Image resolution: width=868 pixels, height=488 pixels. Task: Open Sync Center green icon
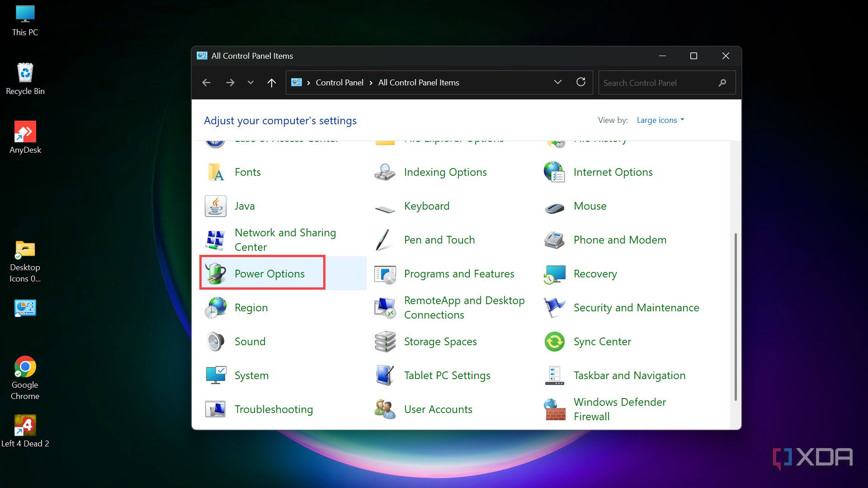[555, 342]
